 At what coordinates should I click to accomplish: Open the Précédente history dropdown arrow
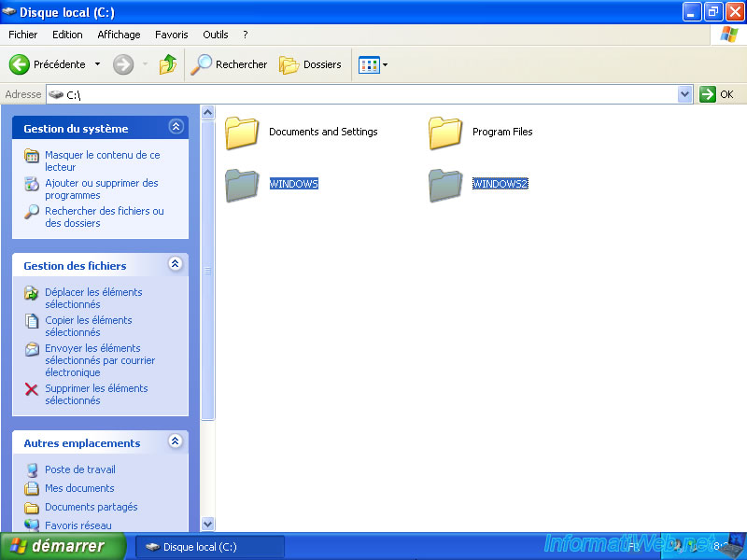(98, 64)
